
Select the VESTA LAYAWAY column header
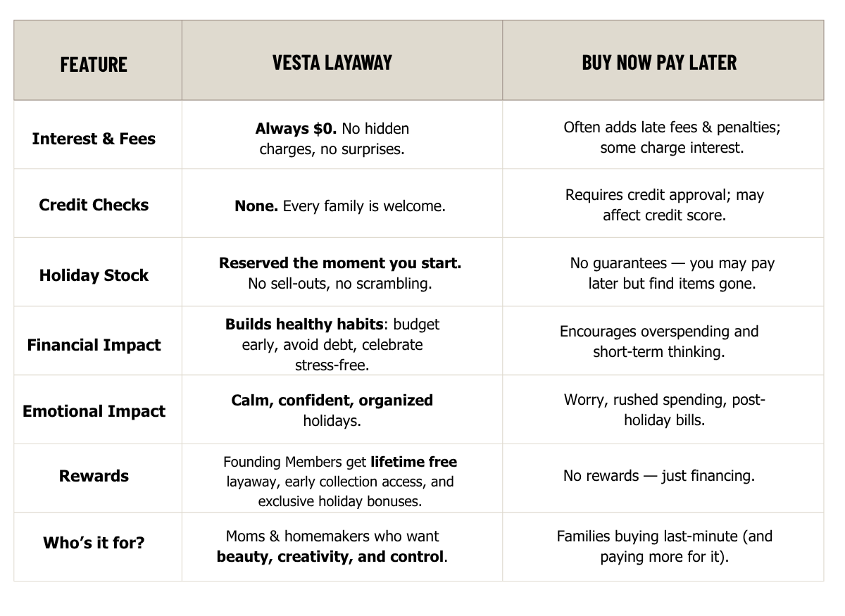pos(332,63)
